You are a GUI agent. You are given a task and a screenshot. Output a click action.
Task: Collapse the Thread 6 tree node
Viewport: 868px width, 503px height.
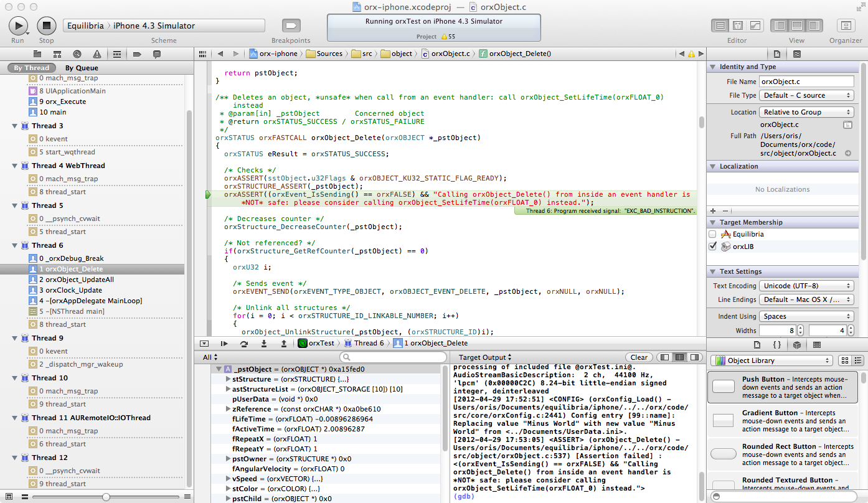[15, 245]
